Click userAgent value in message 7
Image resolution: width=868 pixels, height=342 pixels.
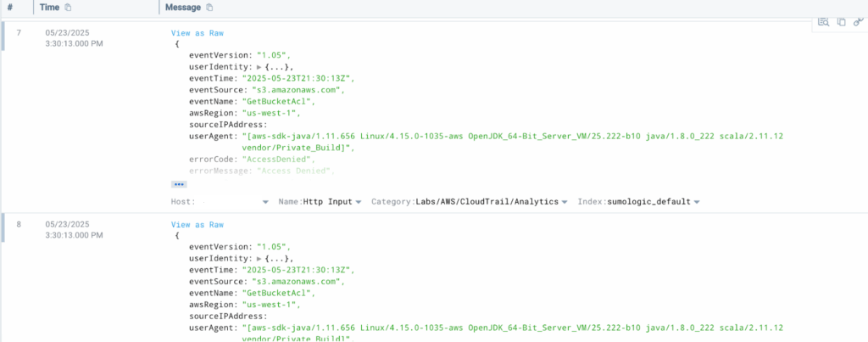coord(513,142)
